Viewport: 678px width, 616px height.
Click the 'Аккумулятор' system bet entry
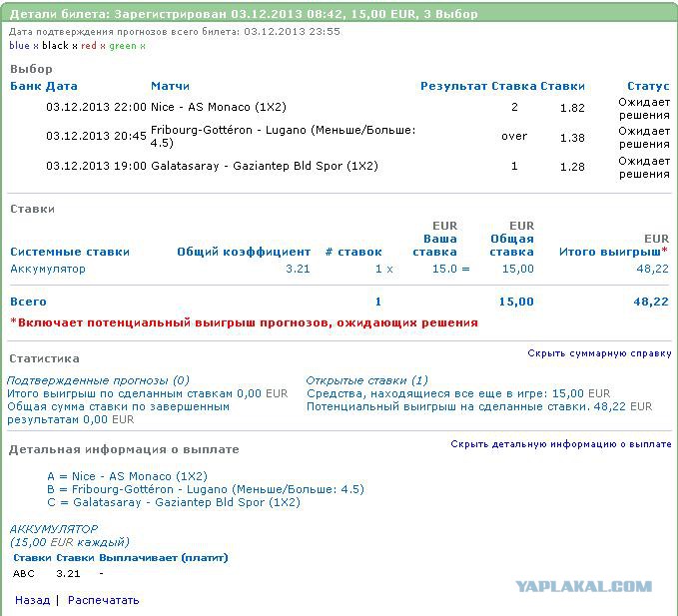coord(48,269)
